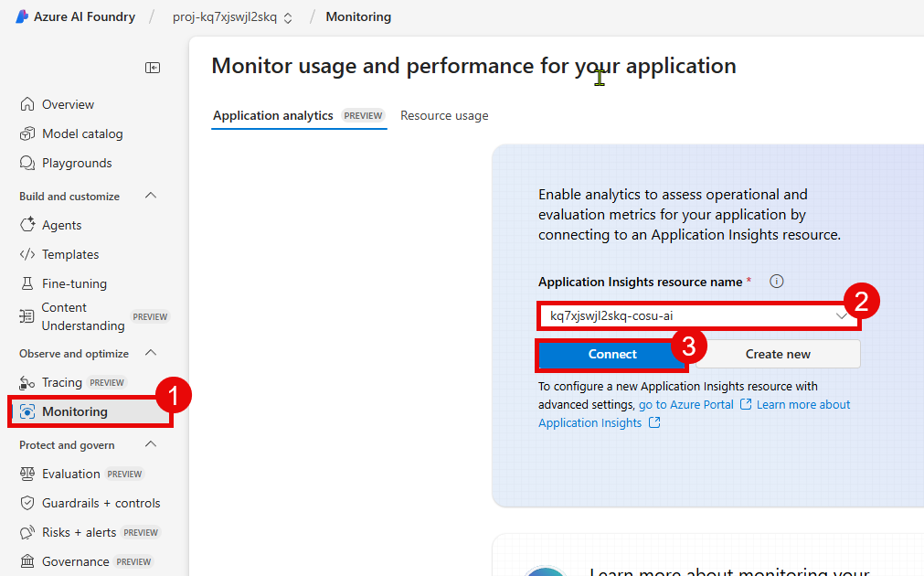Select the Application analytics tab
Screen dimensions: 924x576
pyautogui.click(x=272, y=115)
